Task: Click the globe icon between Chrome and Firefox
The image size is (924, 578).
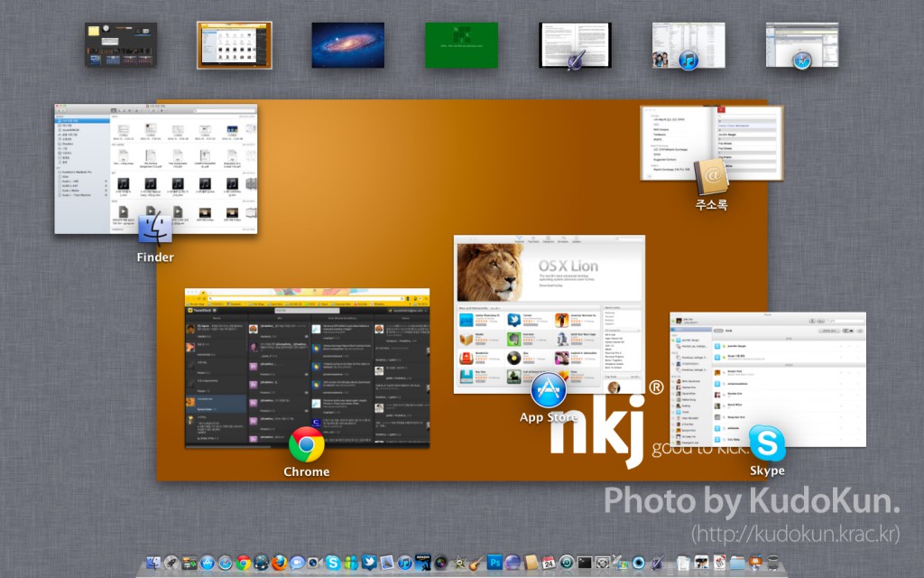Action: pyautogui.click(x=261, y=563)
